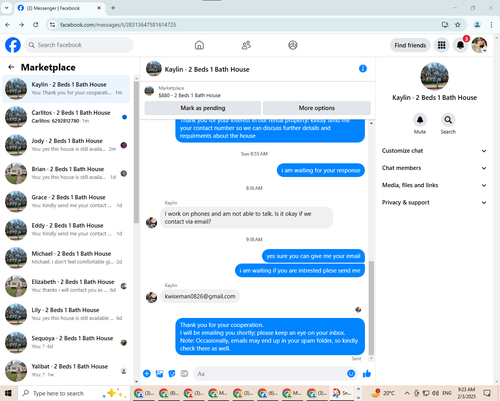Image resolution: width=500 pixels, height=401 pixels.
Task: Open Eddy conversation
Action: [66, 229]
